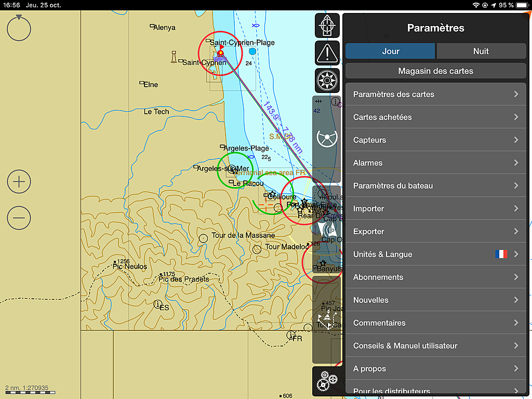Tap the route waypoints sailboat icon
Image resolution: width=532 pixels, height=399 pixels.
pyautogui.click(x=327, y=321)
